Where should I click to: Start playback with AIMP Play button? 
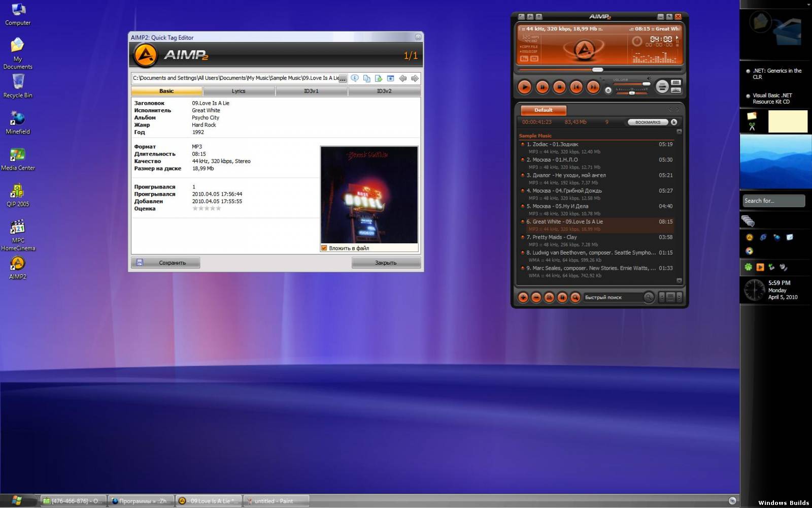click(525, 87)
